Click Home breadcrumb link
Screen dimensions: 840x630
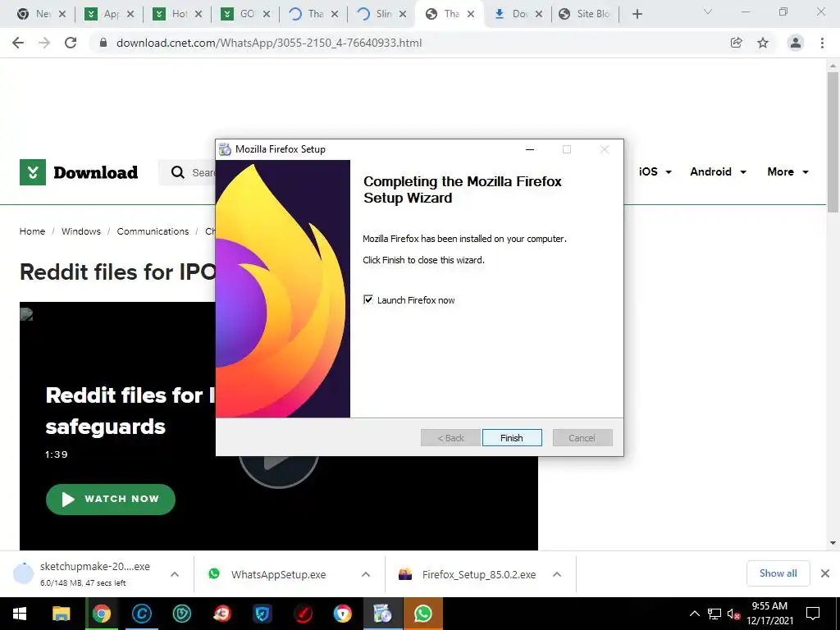32,231
